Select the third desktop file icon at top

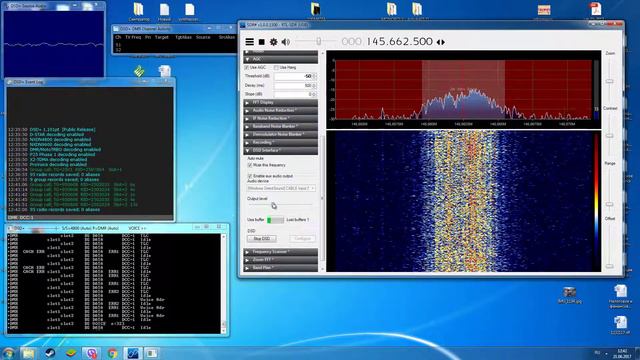189,11
